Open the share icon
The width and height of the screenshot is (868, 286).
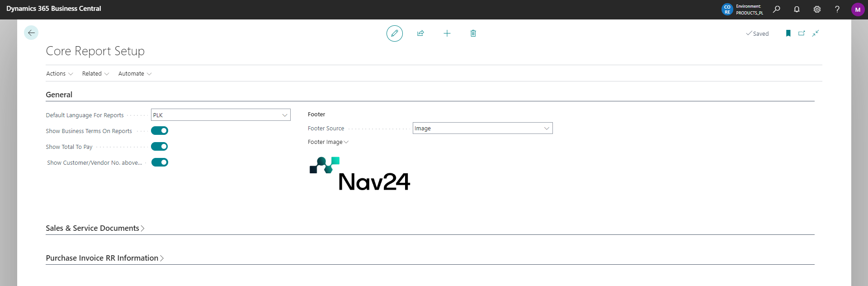click(420, 33)
